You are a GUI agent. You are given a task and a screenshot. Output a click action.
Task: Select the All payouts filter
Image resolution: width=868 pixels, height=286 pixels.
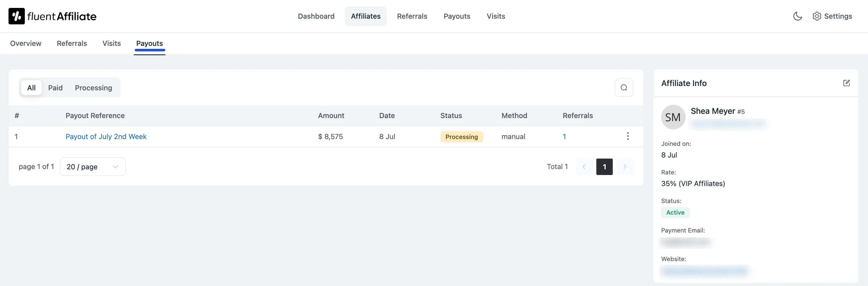[31, 87]
